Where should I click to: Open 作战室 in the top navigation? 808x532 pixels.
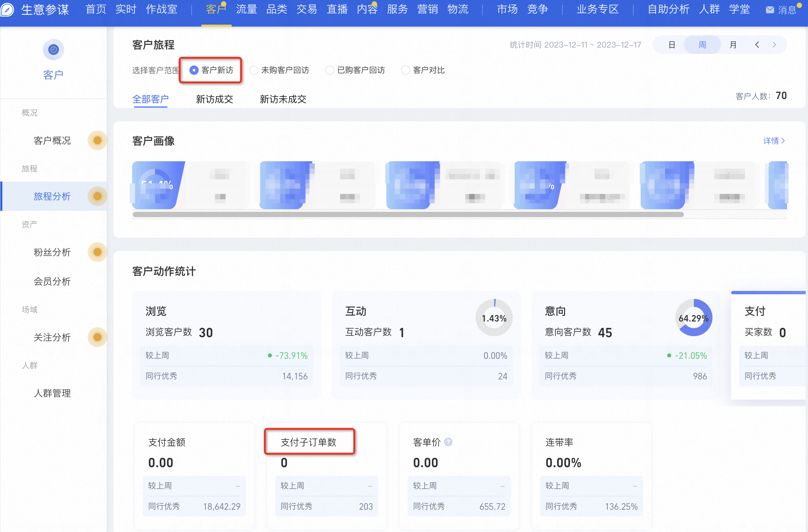(162, 9)
